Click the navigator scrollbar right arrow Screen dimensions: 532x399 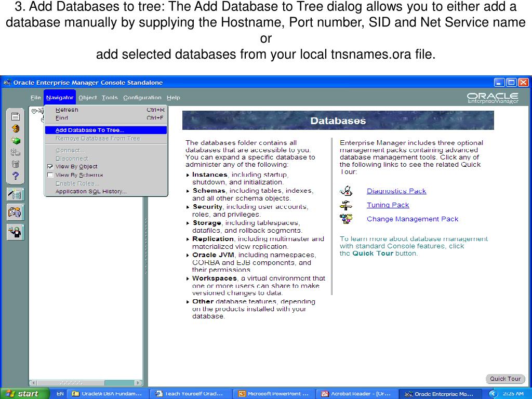click(138, 383)
